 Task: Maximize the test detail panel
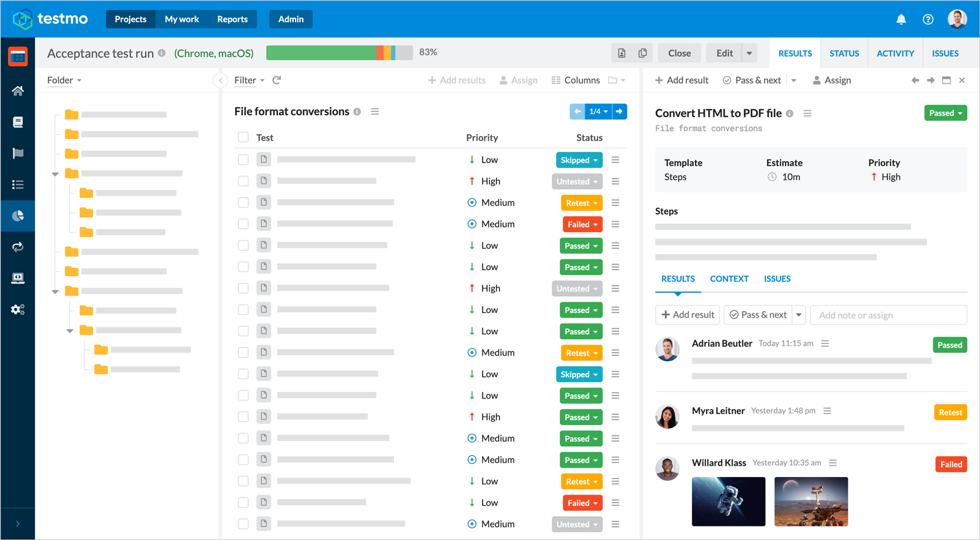click(x=946, y=80)
